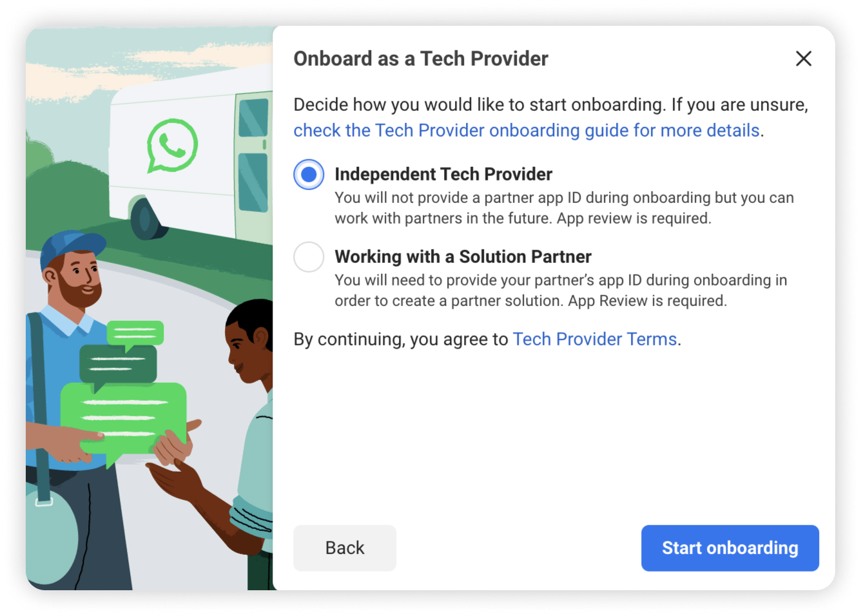Click the partner's app ID description text
861x616 pixels.
pyautogui.click(x=561, y=291)
